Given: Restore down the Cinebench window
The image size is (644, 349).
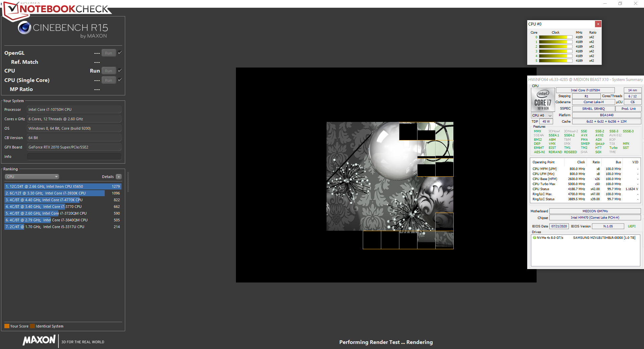Looking at the screenshot, I should click(620, 4).
